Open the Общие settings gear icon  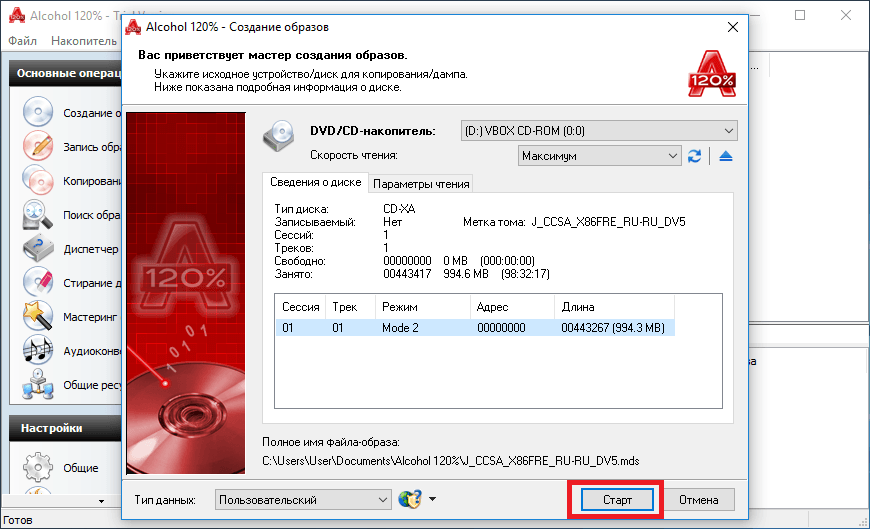[38, 467]
